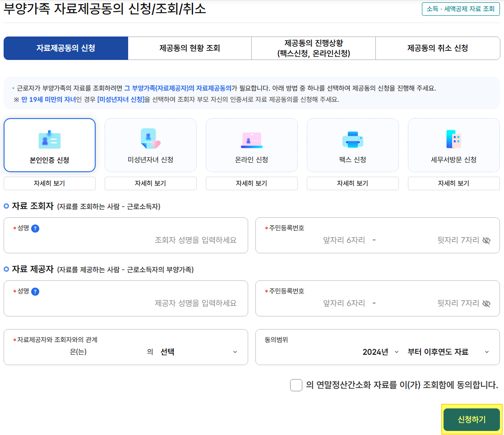The height and width of the screenshot is (435, 504).
Task: Click the 자료 조회자 section heading
Action: click(x=33, y=206)
